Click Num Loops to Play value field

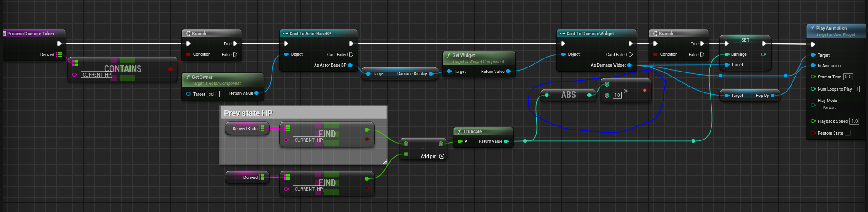click(857, 89)
